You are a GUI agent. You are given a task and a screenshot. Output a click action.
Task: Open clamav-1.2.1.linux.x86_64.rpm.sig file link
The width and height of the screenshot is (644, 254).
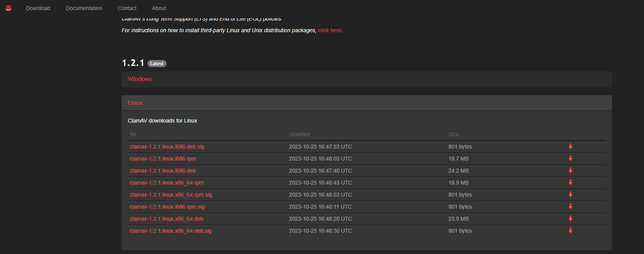tap(171, 195)
